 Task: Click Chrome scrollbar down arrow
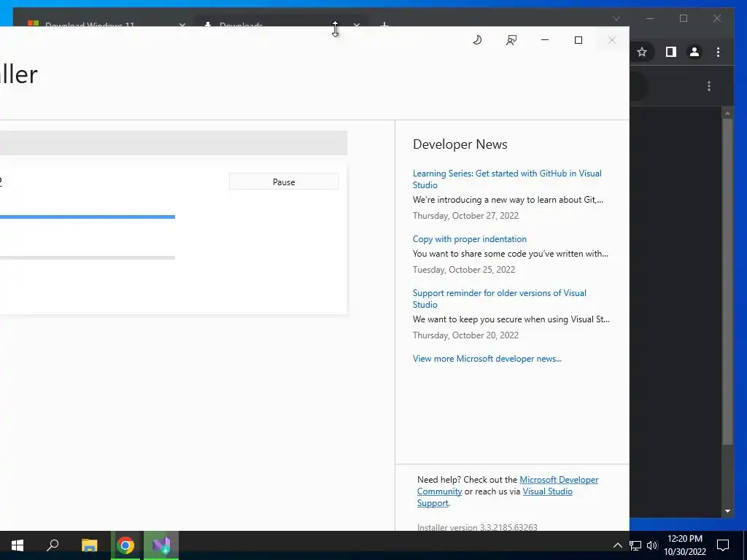pos(727,511)
